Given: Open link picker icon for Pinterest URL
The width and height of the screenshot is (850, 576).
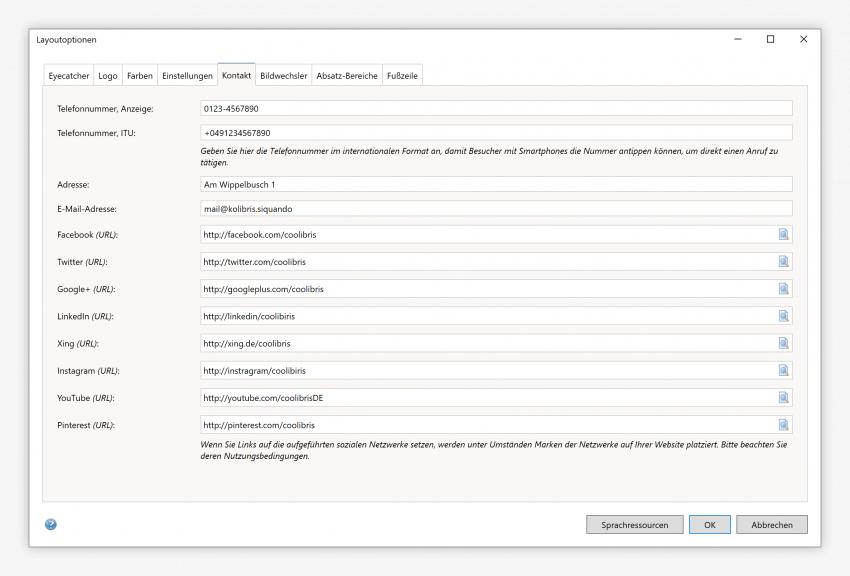Looking at the screenshot, I should coord(783,424).
